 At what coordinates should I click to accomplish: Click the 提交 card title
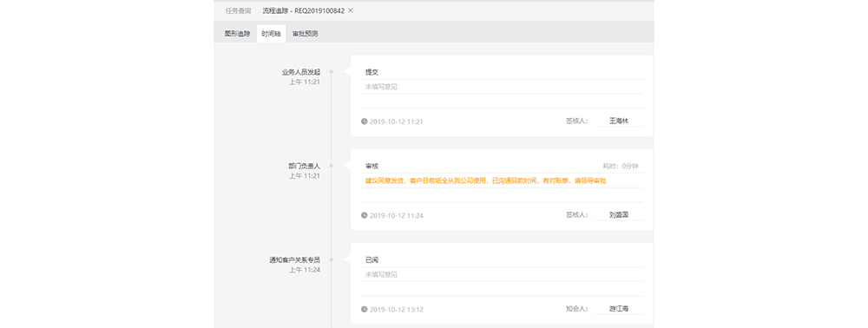tap(372, 72)
